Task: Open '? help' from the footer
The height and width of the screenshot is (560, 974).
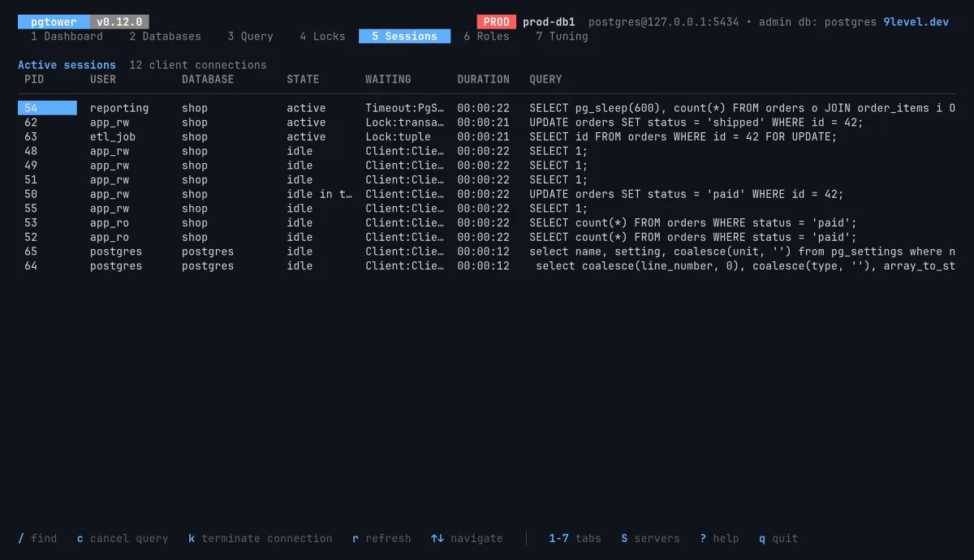Action: pyautogui.click(x=719, y=538)
